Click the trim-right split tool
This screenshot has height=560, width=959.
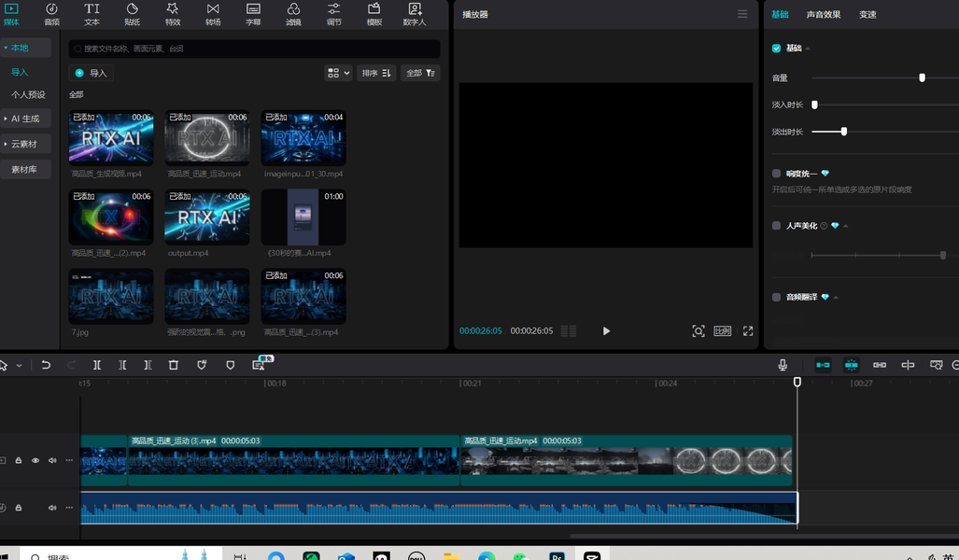(148, 365)
